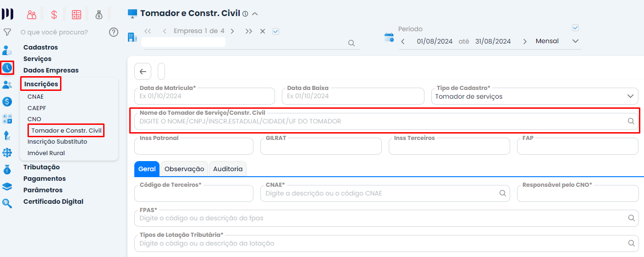Open the red calculator module icon
644x257 pixels.
point(77,15)
